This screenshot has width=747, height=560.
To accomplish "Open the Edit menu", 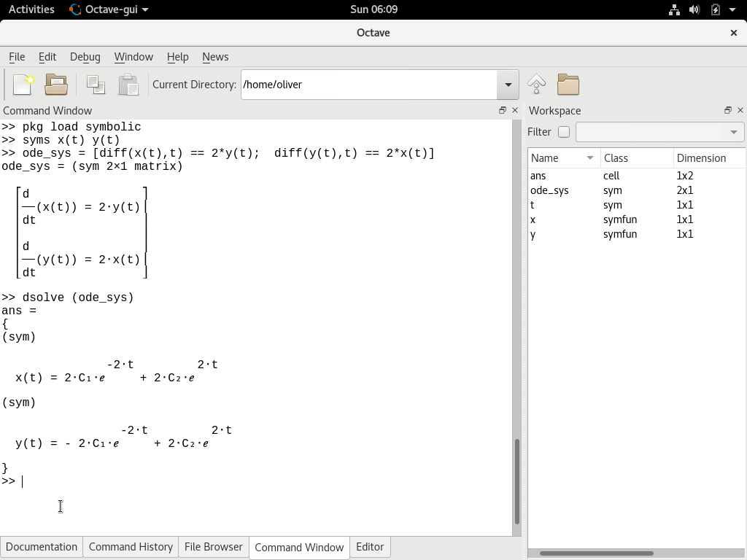I will pyautogui.click(x=47, y=57).
